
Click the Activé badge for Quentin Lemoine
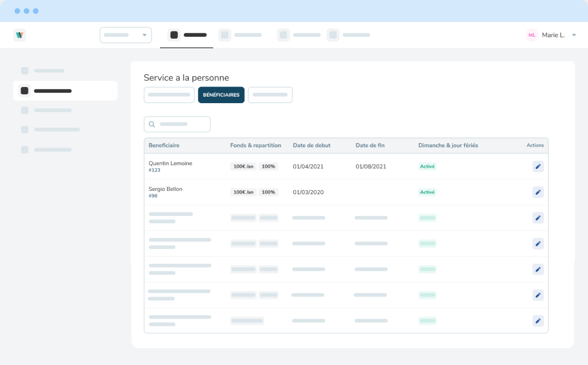(x=427, y=166)
